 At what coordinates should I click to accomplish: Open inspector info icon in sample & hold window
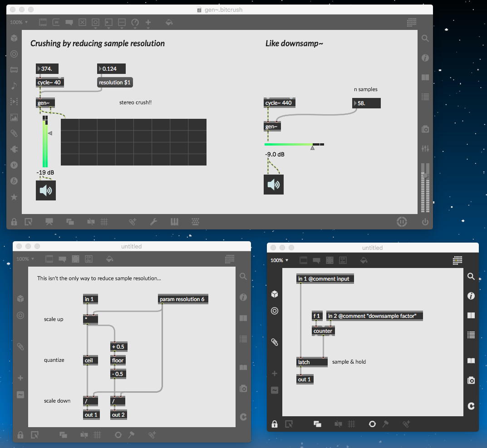(x=471, y=296)
